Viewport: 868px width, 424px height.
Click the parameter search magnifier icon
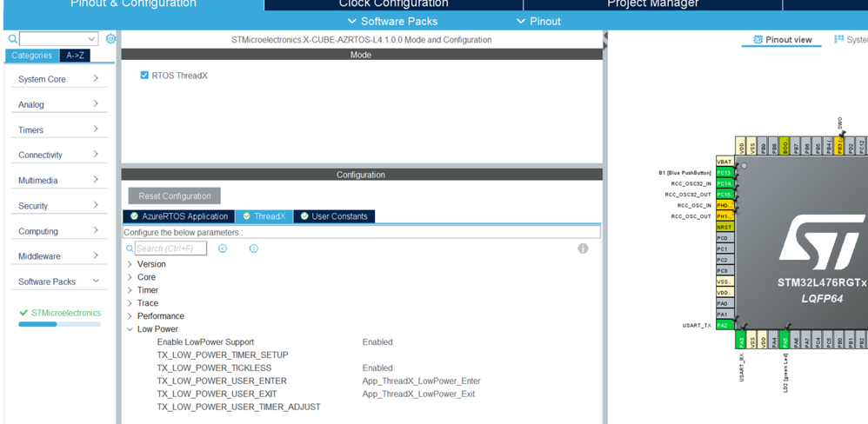click(x=130, y=248)
